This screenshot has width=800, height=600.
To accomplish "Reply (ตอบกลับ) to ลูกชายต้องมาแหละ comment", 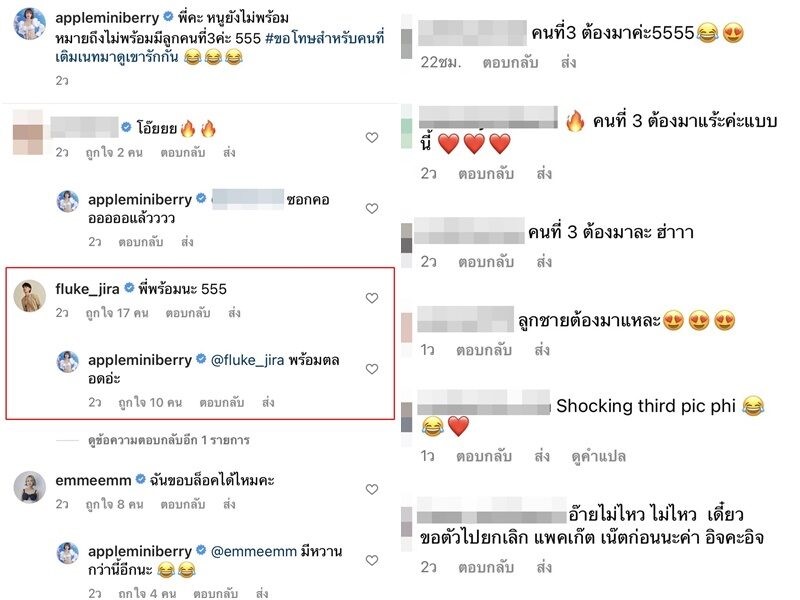I will 484,349.
